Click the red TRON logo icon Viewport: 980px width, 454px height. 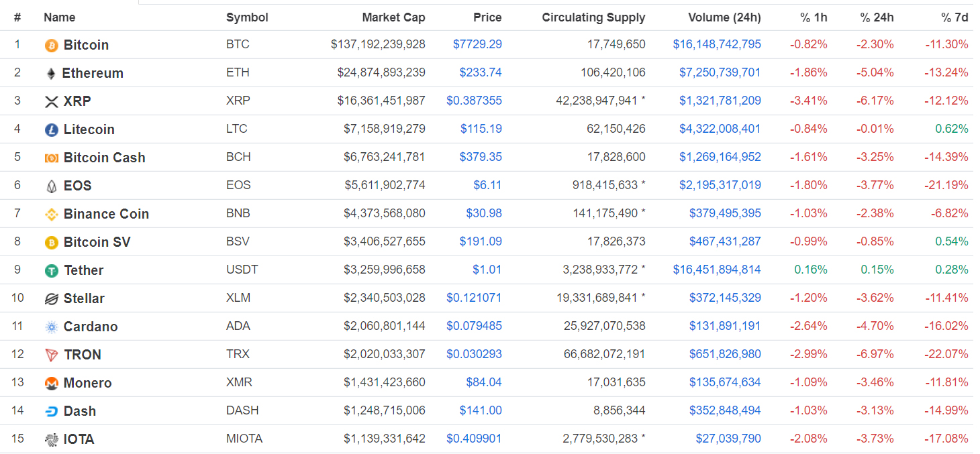point(51,355)
